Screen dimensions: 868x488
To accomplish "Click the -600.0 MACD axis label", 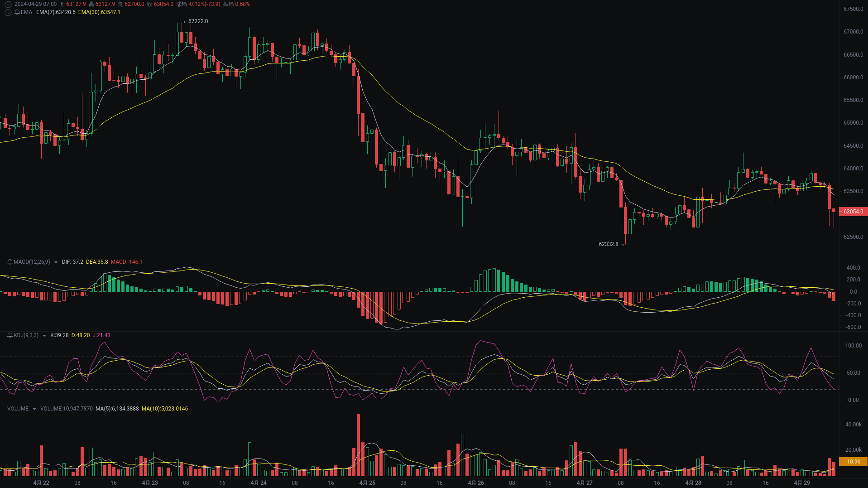I will point(853,327).
